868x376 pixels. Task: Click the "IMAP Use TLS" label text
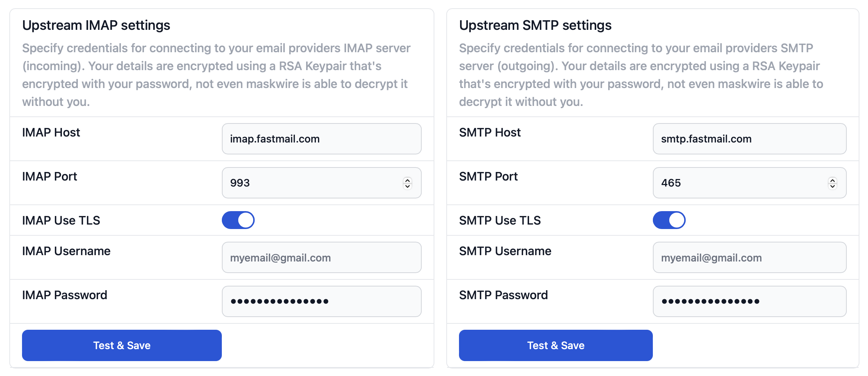[x=61, y=220]
